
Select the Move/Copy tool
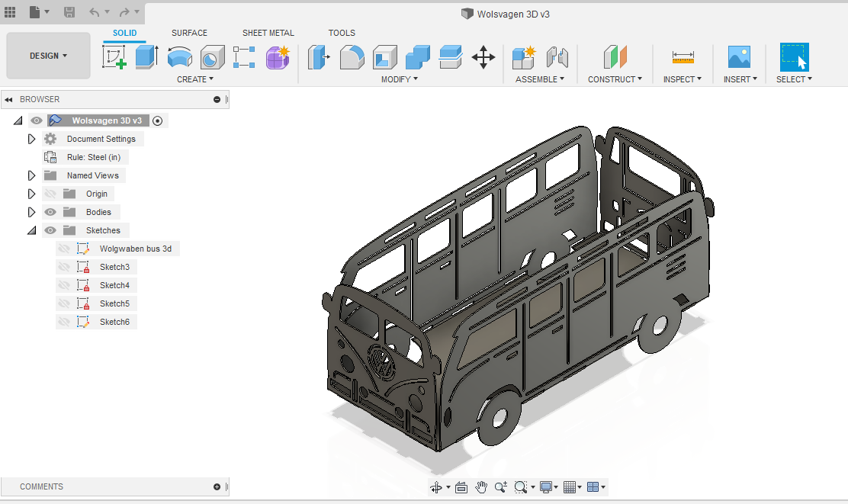point(483,56)
